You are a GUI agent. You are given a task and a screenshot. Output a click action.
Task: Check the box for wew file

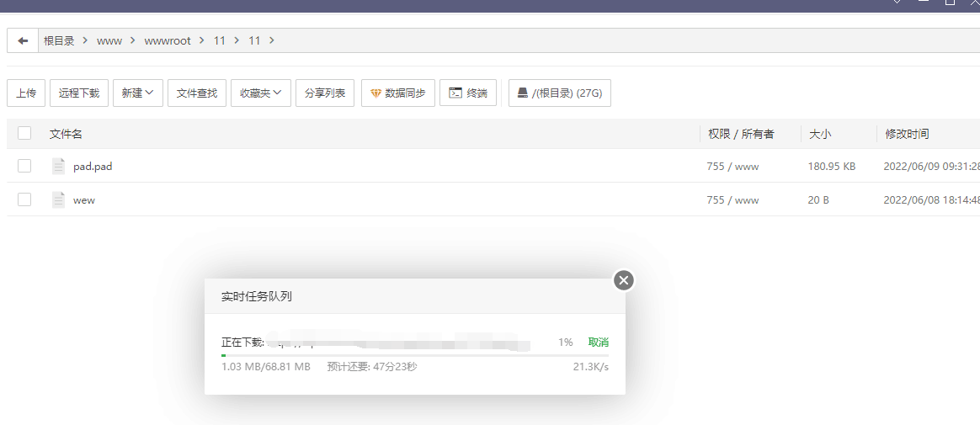click(24, 200)
